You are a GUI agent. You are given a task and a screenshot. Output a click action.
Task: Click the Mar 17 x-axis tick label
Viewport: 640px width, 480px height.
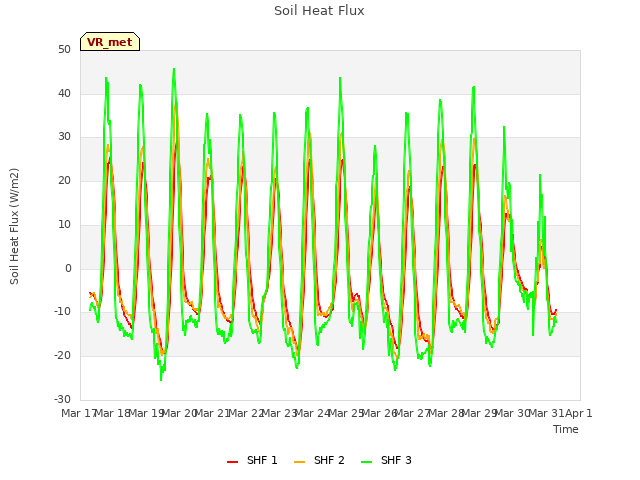pyautogui.click(x=79, y=413)
